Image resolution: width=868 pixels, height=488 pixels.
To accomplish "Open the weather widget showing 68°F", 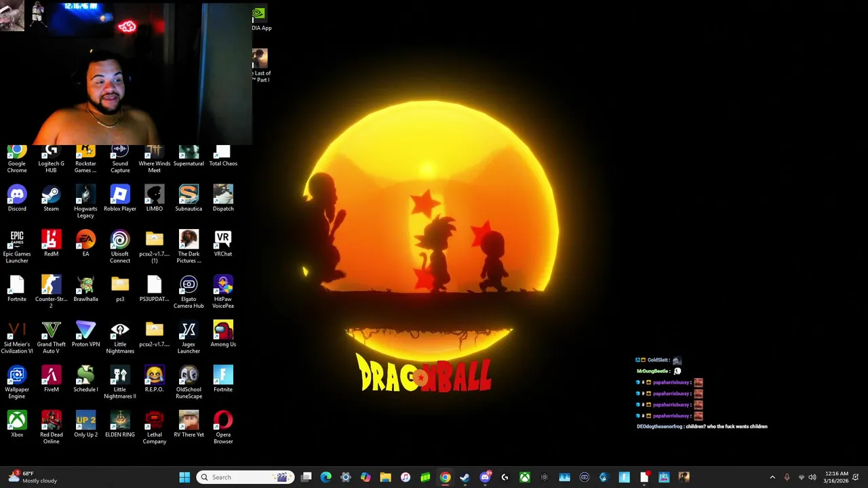I will 34,477.
